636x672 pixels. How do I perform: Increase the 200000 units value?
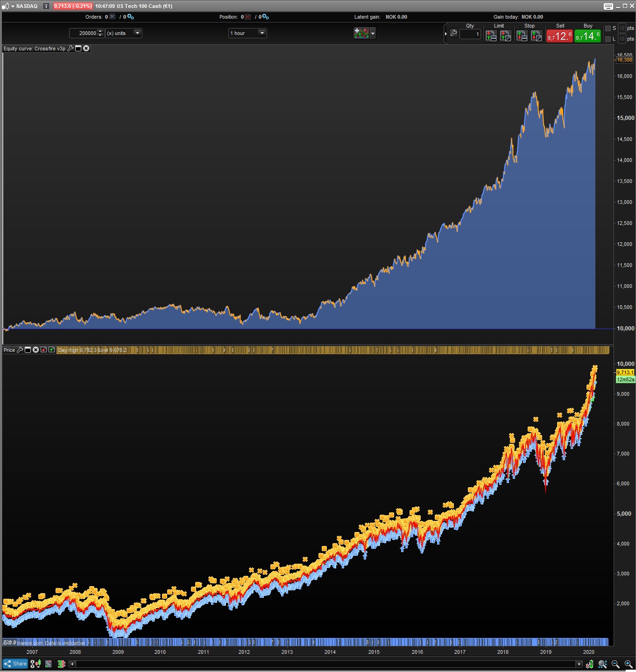(100, 31)
